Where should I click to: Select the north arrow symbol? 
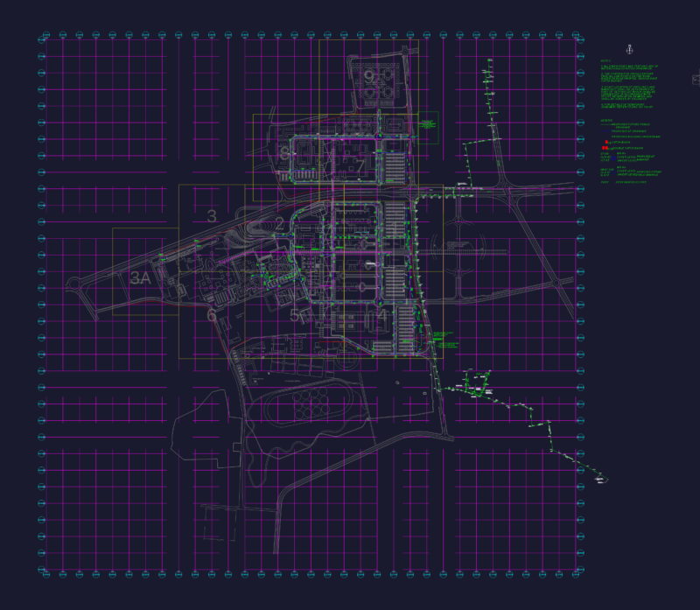click(x=629, y=50)
